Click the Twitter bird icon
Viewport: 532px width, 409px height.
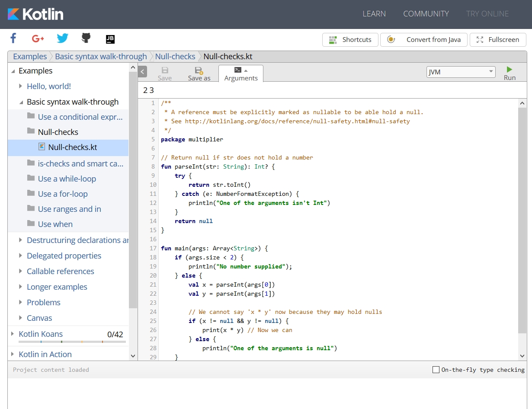(x=63, y=38)
